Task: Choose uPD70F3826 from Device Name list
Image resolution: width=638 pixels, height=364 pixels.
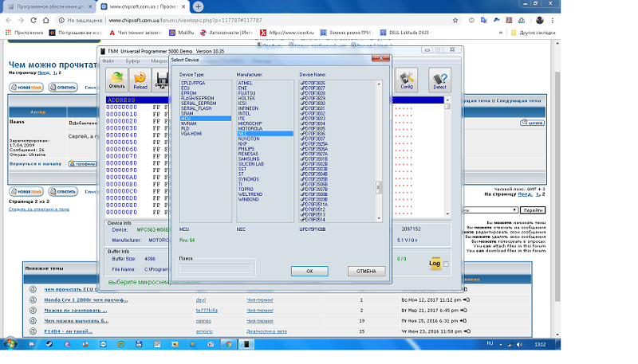Action: pos(313,83)
